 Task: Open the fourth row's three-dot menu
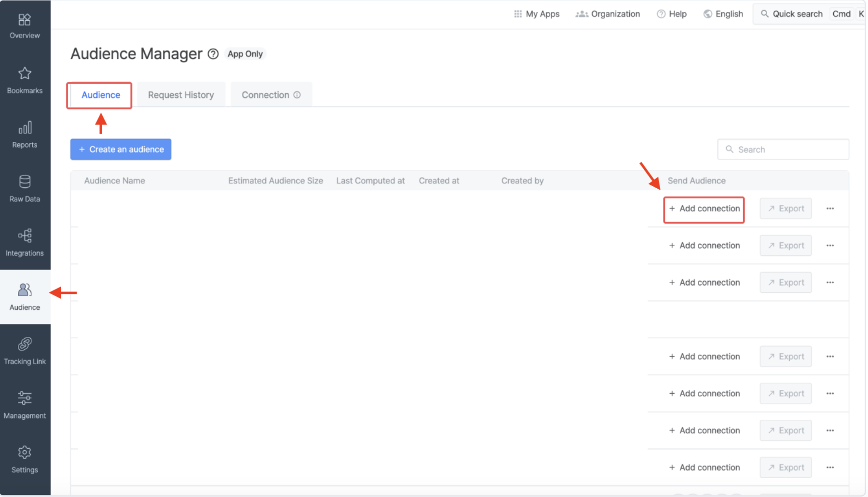click(830, 357)
